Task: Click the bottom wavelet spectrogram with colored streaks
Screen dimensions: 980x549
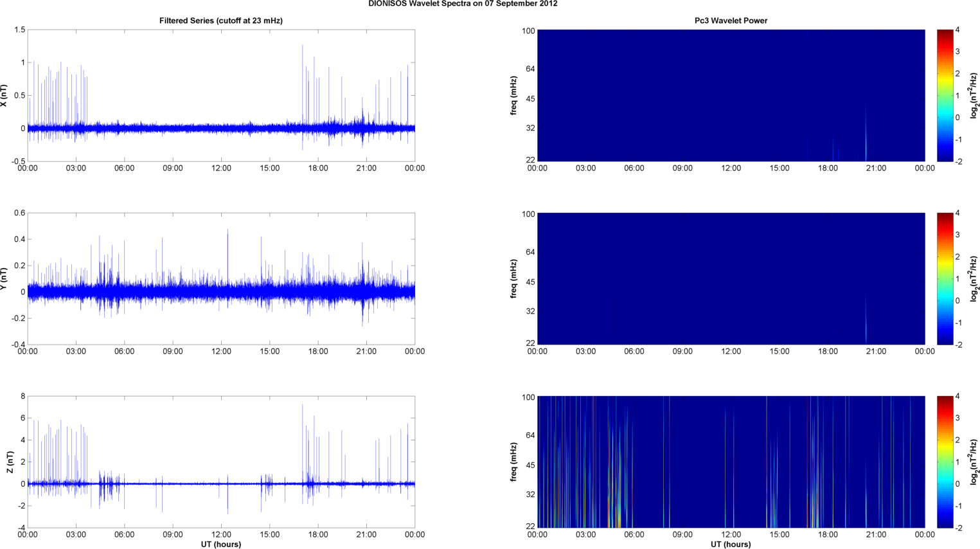Action: coord(731,462)
